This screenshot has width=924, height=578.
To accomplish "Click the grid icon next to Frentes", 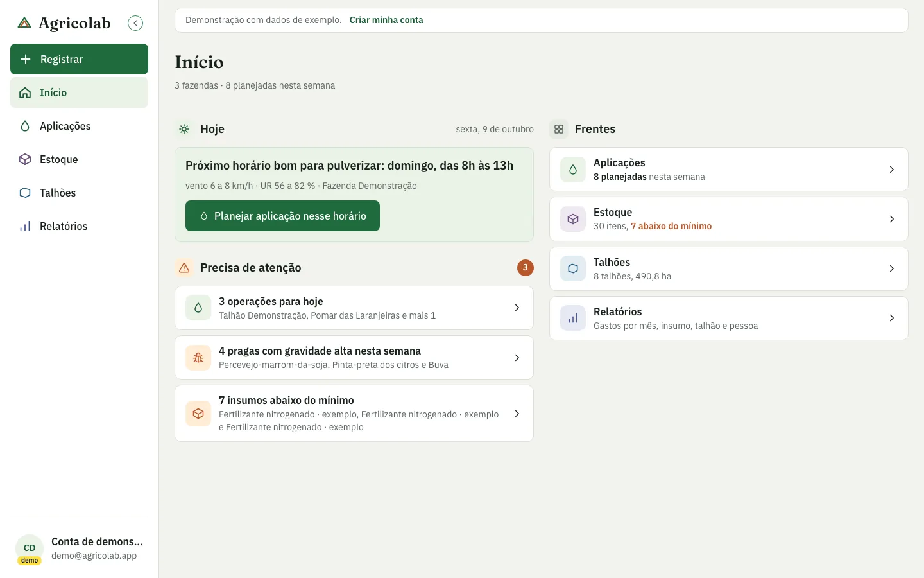I will coord(559,129).
